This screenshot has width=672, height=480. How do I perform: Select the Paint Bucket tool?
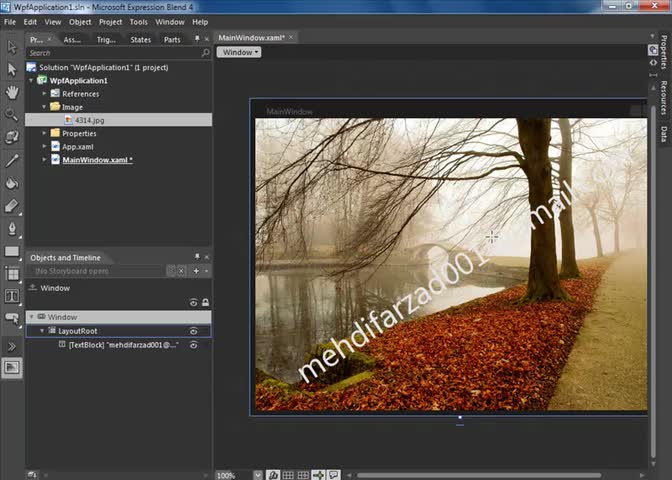[x=12, y=183]
